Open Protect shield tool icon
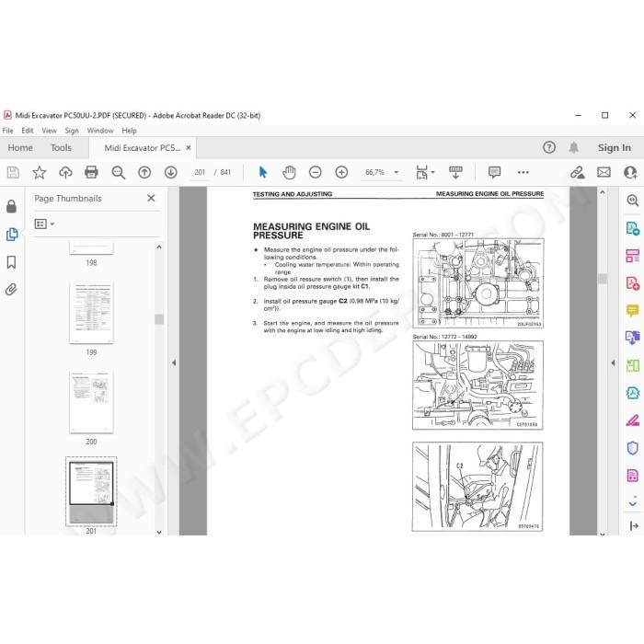This screenshot has width=644, height=644. pos(633,448)
